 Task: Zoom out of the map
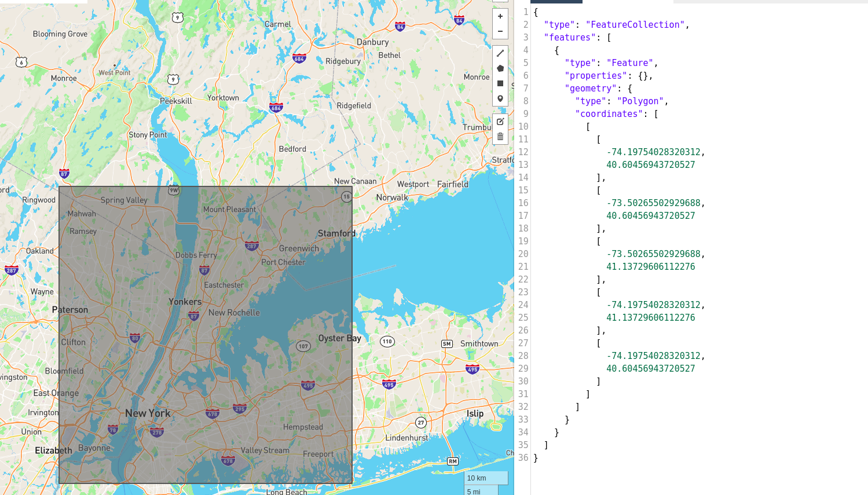click(500, 31)
